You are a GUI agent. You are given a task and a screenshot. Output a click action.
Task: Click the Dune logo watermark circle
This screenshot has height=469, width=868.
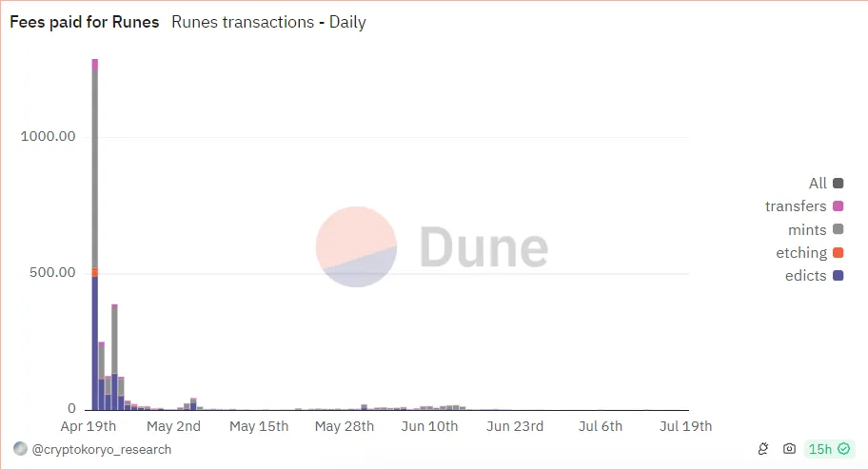click(x=356, y=246)
